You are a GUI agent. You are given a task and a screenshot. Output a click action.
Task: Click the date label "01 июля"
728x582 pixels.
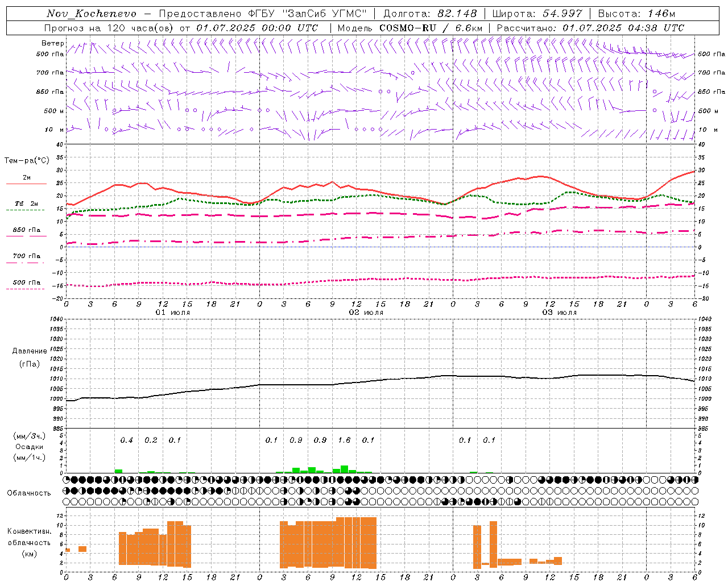pyautogui.click(x=173, y=313)
